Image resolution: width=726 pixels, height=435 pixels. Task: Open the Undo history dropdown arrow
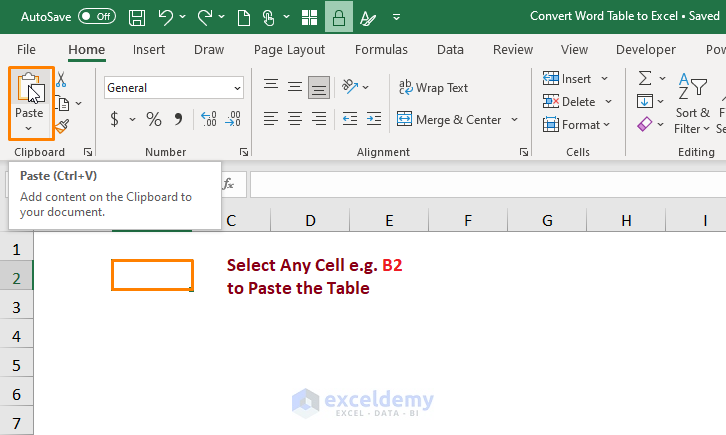click(182, 17)
